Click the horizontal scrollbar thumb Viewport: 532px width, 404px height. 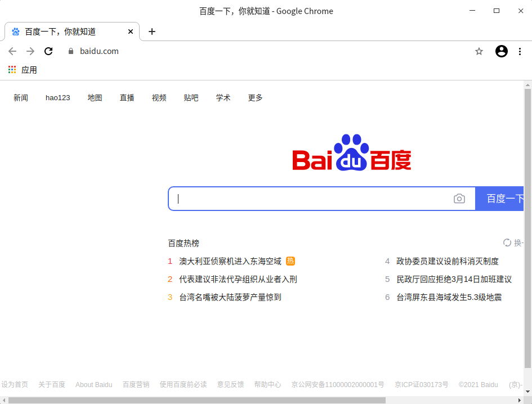pyautogui.click(x=197, y=400)
